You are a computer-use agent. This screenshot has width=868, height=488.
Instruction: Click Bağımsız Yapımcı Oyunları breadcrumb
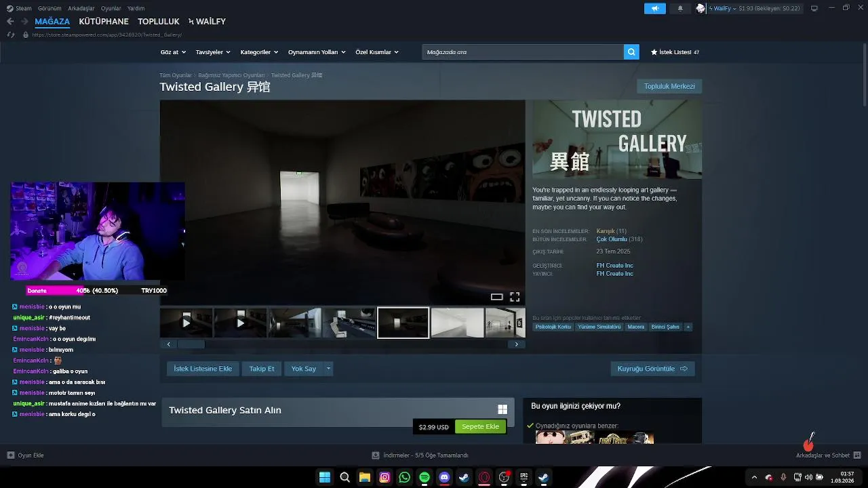pyautogui.click(x=231, y=75)
